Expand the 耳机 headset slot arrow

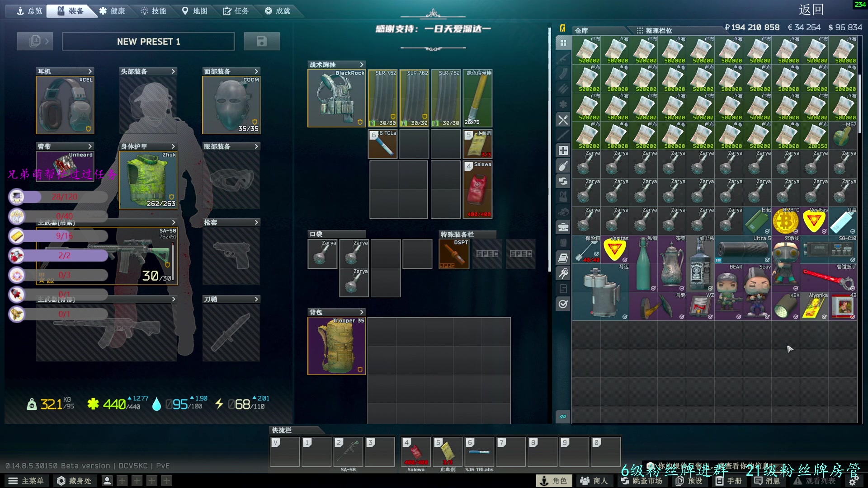(x=90, y=71)
